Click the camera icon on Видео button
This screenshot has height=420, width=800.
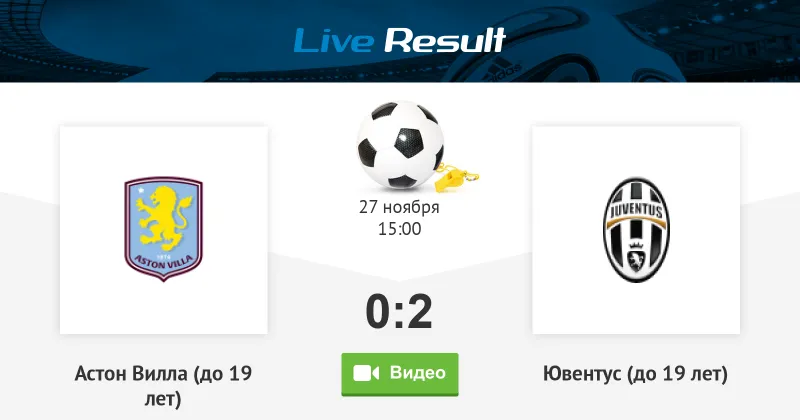pos(366,373)
